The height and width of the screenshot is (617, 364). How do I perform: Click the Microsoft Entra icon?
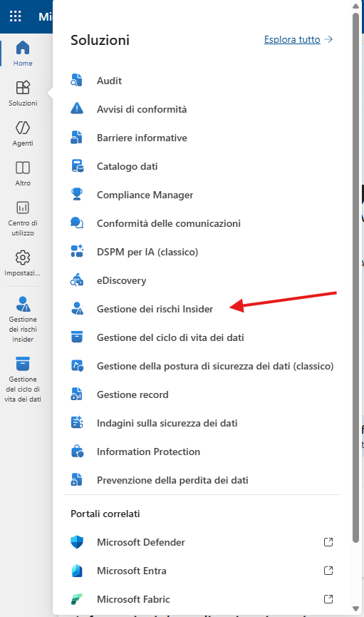click(77, 571)
